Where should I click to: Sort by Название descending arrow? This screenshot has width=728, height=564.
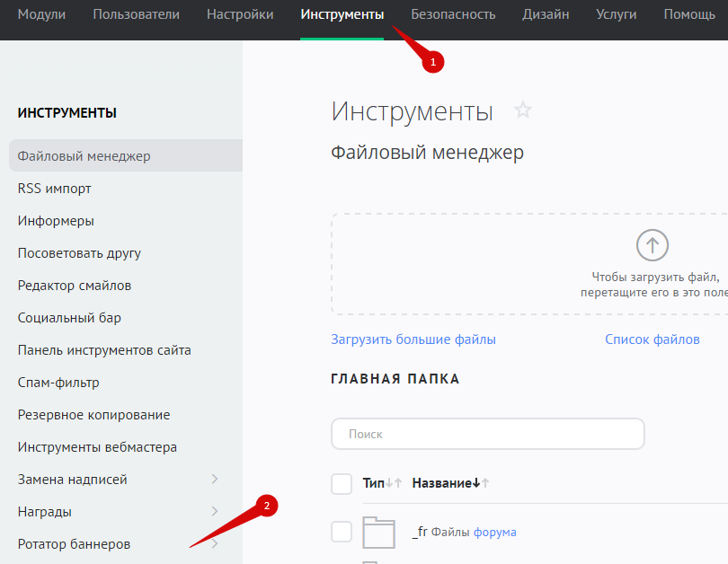[x=476, y=484]
